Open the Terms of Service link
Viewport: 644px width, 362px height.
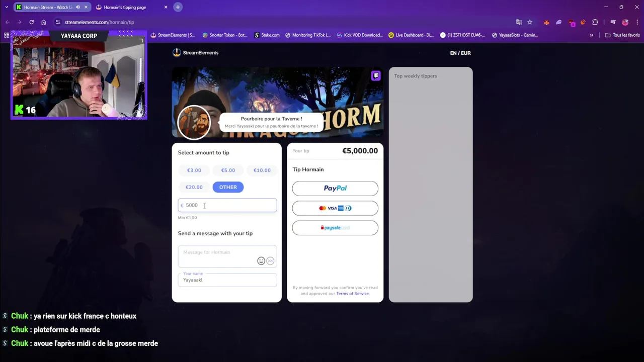pyautogui.click(x=352, y=294)
